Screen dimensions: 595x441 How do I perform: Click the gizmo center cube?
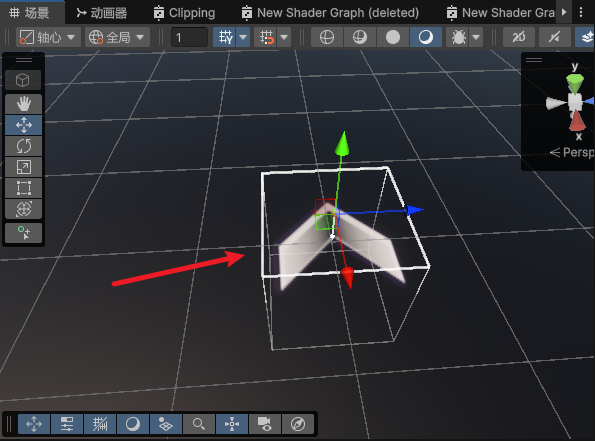(x=575, y=102)
